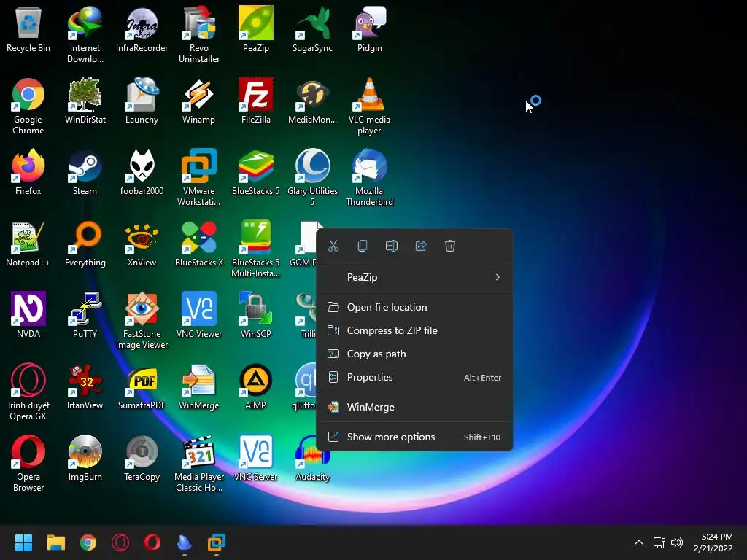This screenshot has width=747, height=560.
Task: Select the Everything search desktop shortcut
Action: pyautogui.click(x=85, y=244)
